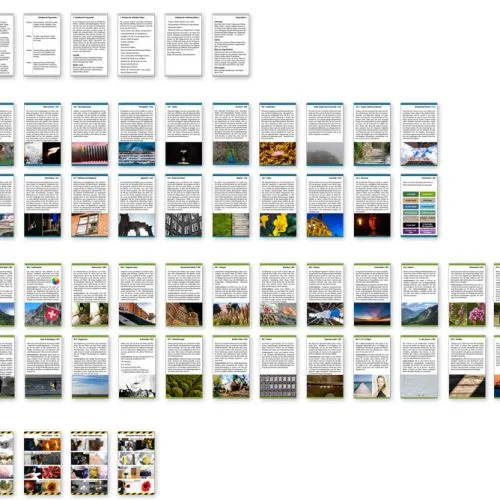Open the page with pink vertical posts photo
The image size is (500, 500).
90,134
